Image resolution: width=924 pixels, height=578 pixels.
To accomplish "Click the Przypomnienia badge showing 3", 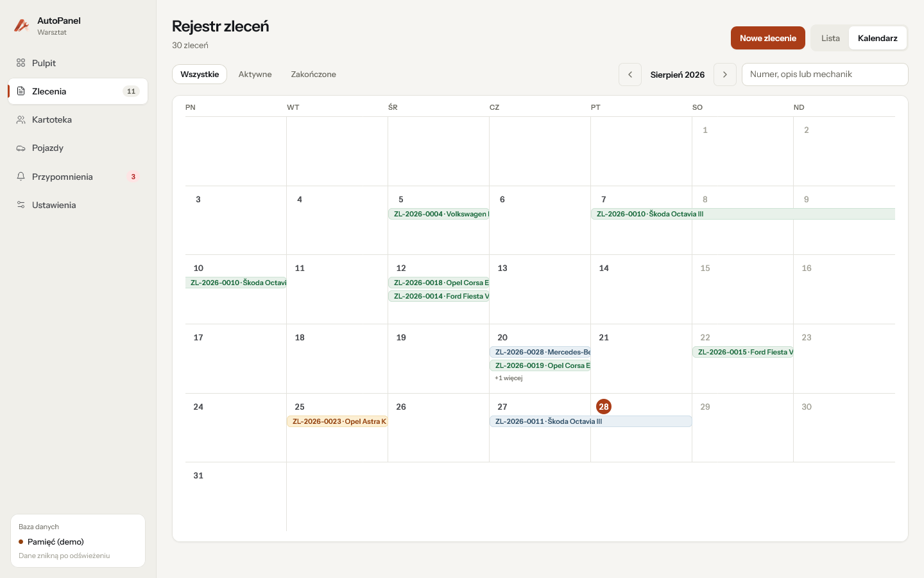I will [x=133, y=177].
